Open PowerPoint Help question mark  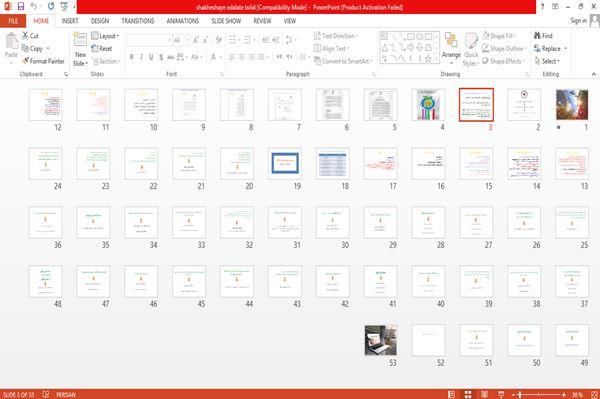pyautogui.click(x=542, y=7)
